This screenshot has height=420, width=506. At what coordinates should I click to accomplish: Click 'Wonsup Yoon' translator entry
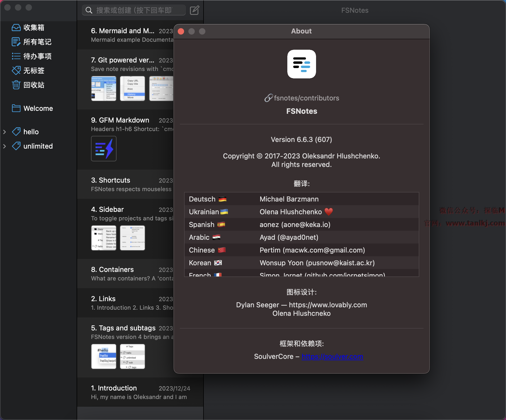(317, 263)
